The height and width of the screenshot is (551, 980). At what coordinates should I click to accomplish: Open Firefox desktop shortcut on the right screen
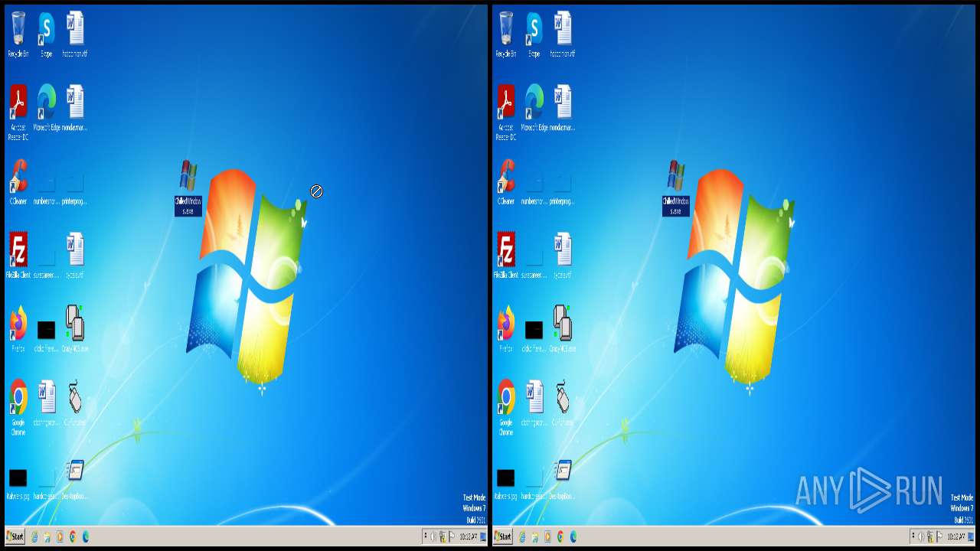tap(506, 328)
